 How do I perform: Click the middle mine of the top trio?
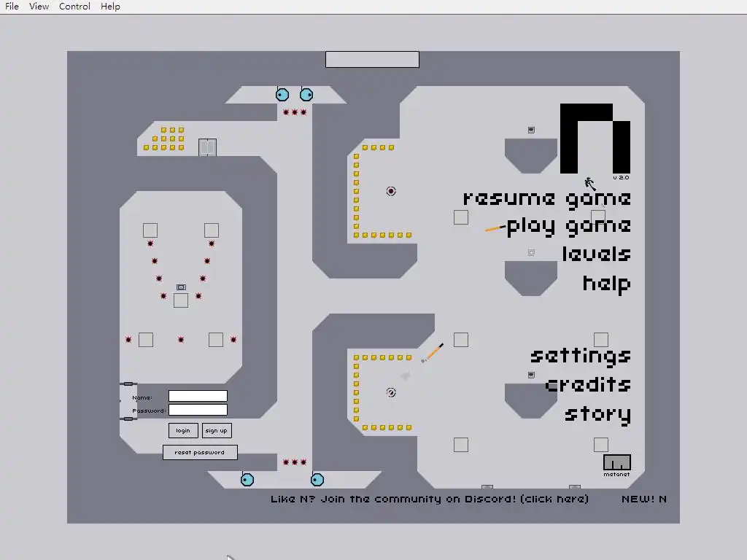[x=295, y=112]
